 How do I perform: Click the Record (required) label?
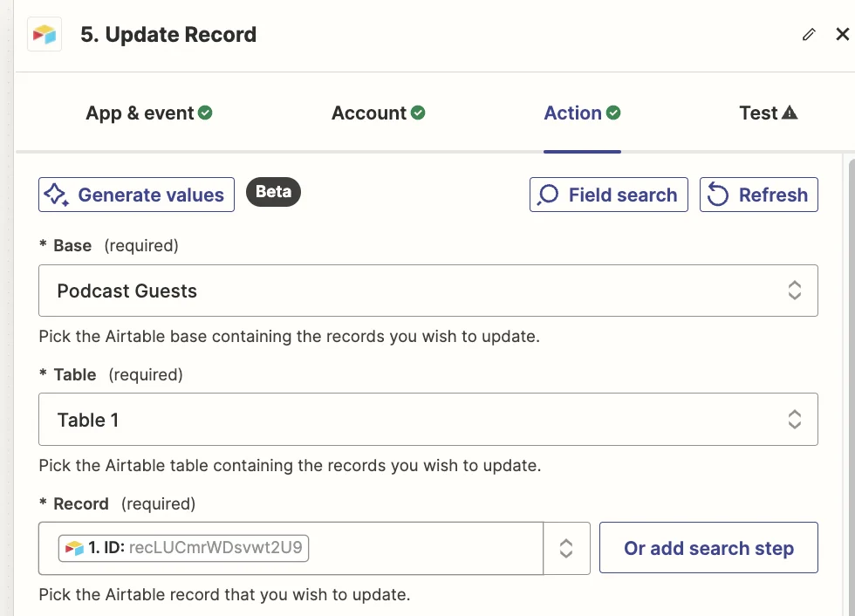(117, 503)
